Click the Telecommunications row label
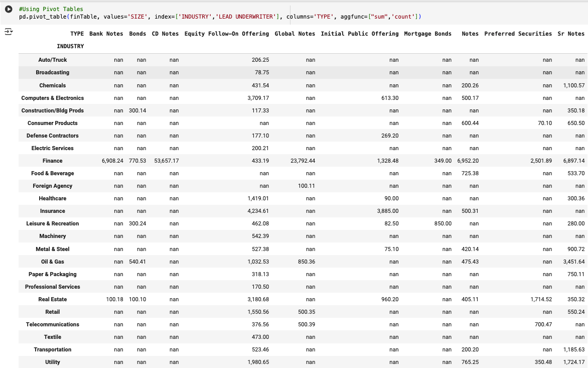 click(53, 324)
